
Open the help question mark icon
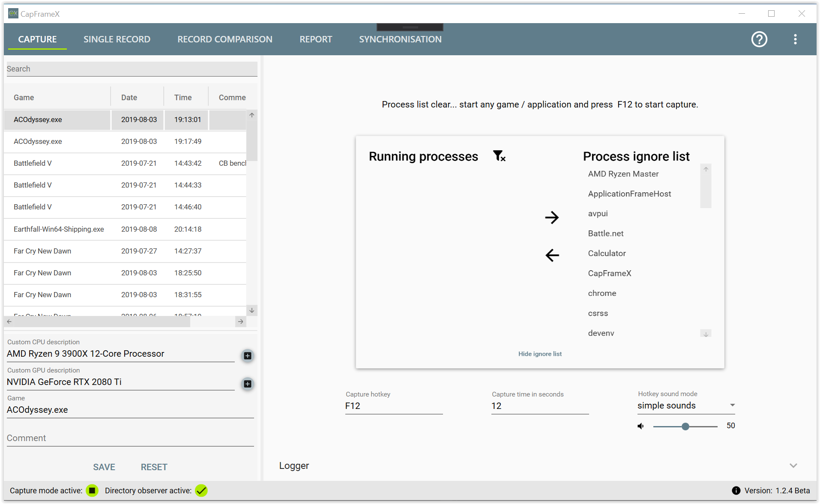tap(759, 39)
